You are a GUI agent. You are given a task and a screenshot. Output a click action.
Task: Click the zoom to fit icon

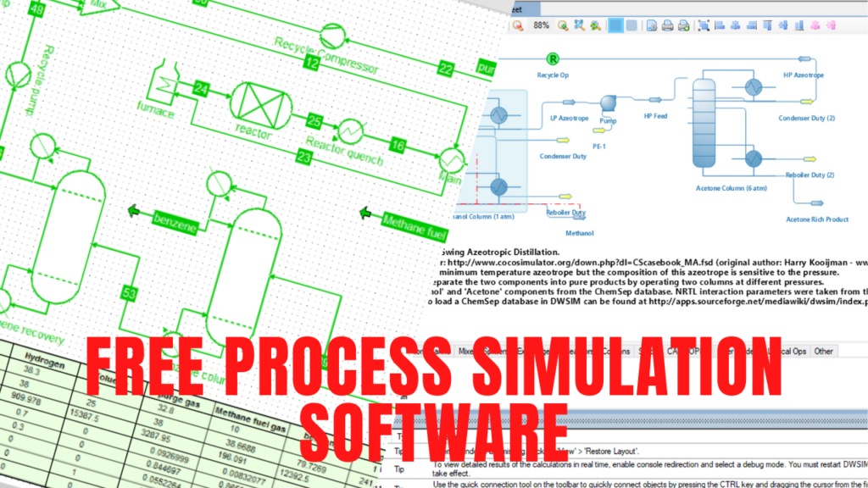pos(579,25)
